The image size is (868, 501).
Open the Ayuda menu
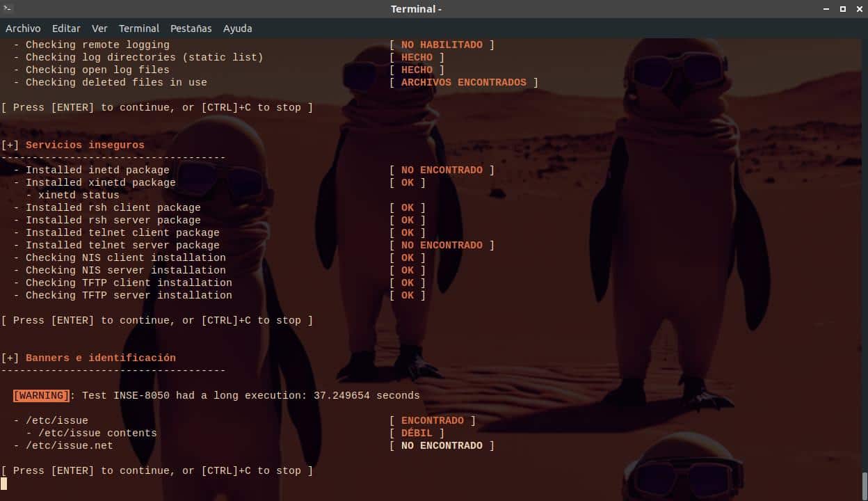238,29
